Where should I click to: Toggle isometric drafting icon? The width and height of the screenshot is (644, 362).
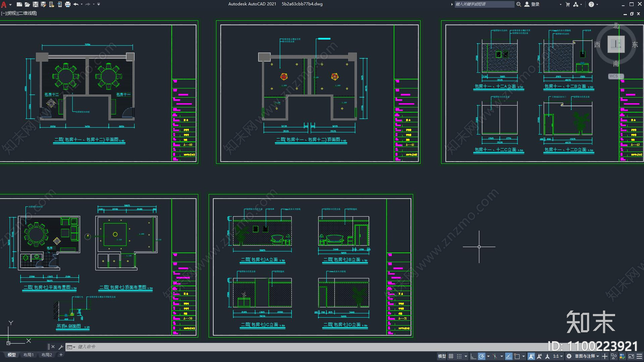pos(495,356)
